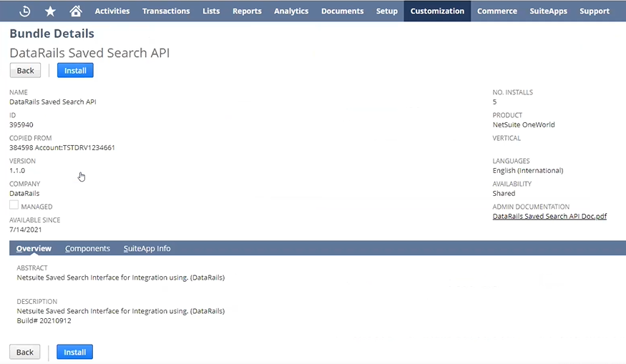Click the DataRails Saved Search API title
The image size is (626, 364).
click(x=90, y=53)
